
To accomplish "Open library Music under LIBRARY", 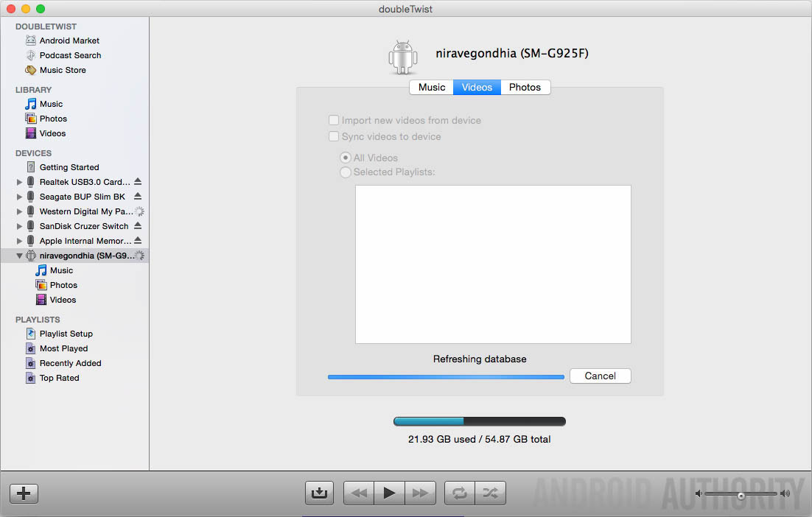I will click(x=51, y=104).
